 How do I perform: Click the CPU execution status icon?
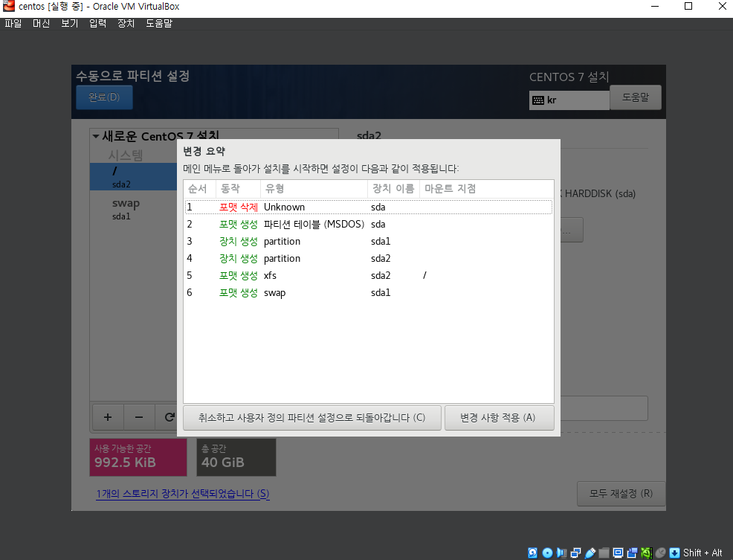[647, 553]
